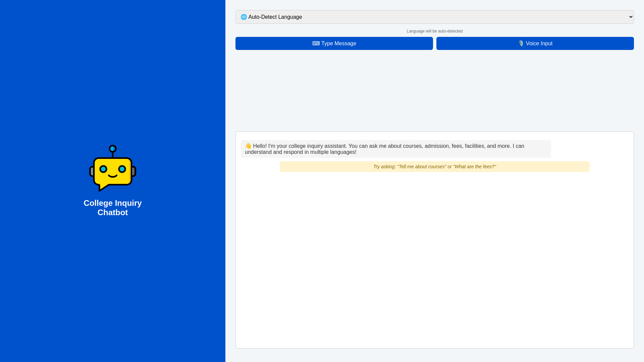The image size is (644, 362).
Task: Click the College Inquiry Chatbot title
Action: coord(113,208)
